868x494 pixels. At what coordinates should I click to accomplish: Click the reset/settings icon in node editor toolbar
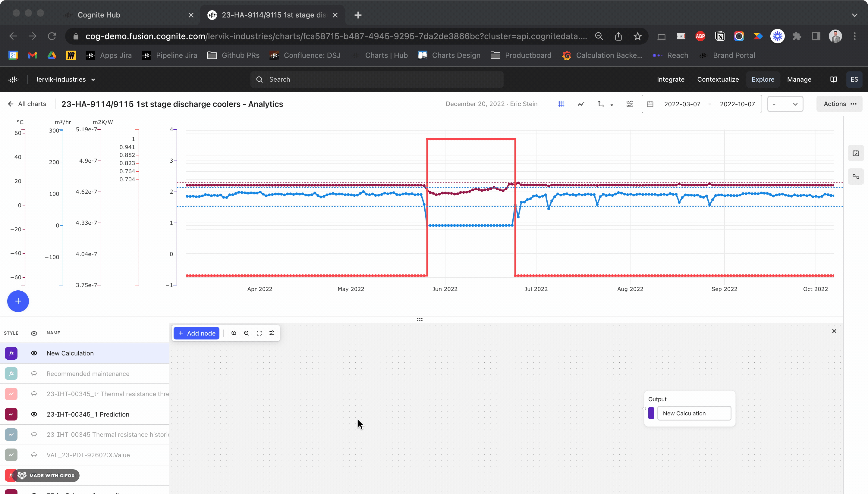[x=272, y=333]
